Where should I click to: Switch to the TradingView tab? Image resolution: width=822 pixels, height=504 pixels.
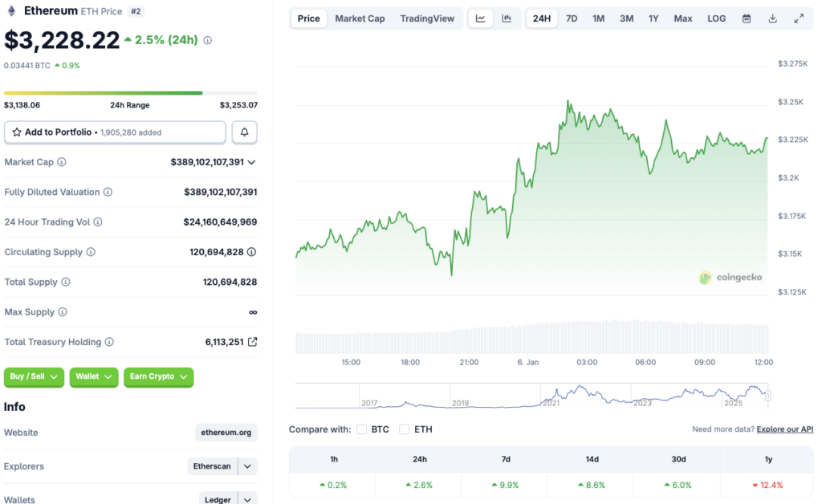(x=428, y=18)
